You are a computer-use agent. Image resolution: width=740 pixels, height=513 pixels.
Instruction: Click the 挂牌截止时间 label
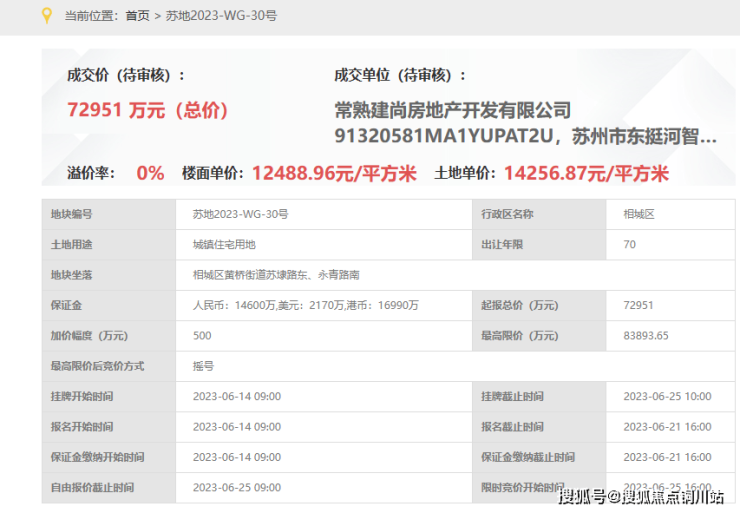click(512, 396)
